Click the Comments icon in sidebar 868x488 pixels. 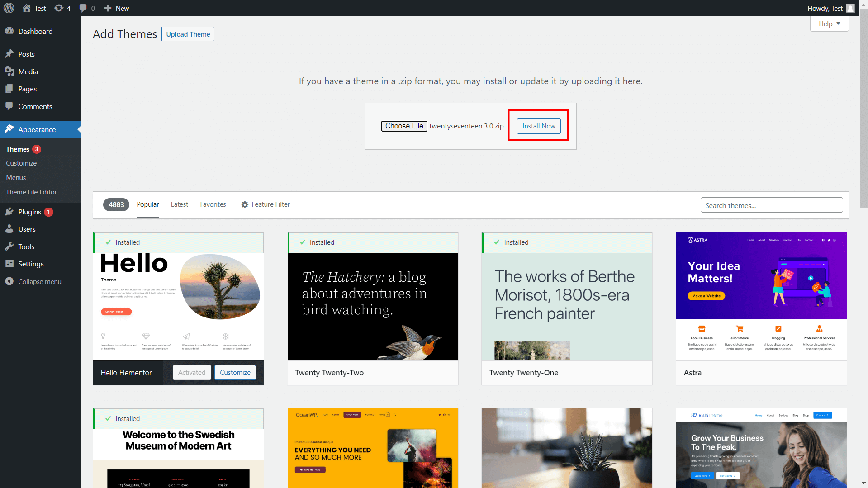tap(9, 106)
